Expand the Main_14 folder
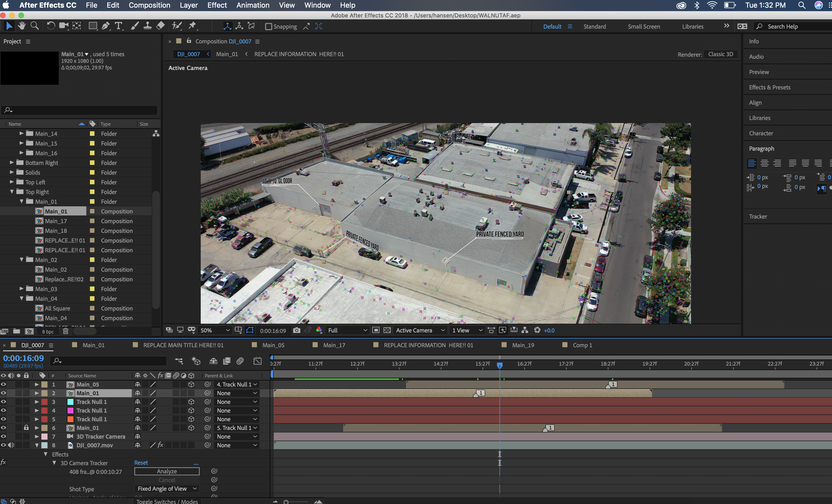The width and height of the screenshot is (832, 504). [21, 133]
